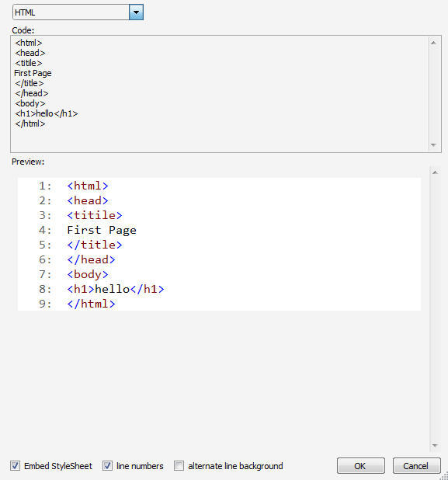Viewport: 448px width, 480px height.
Task: Click 'First Page' text in Code box
Action: pos(33,73)
